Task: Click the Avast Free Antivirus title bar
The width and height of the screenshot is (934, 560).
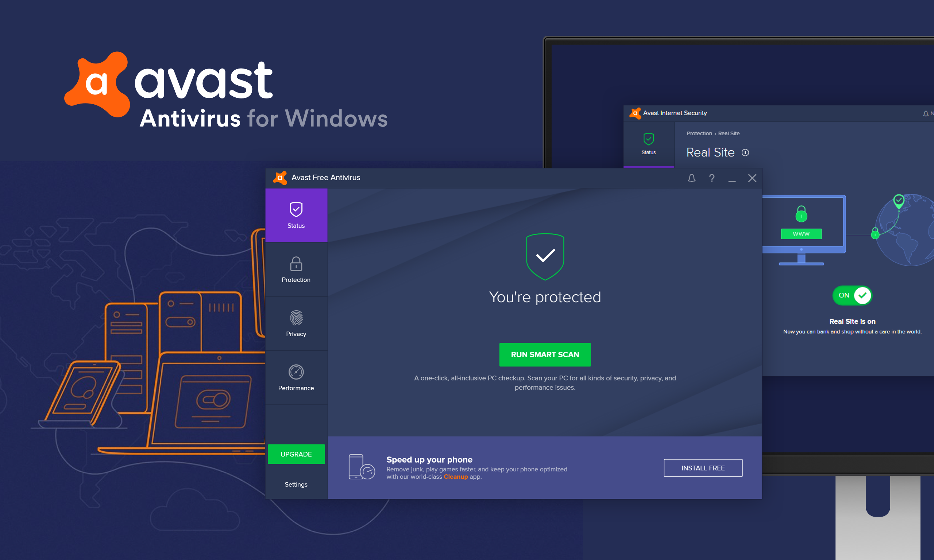Action: pyautogui.click(x=514, y=178)
